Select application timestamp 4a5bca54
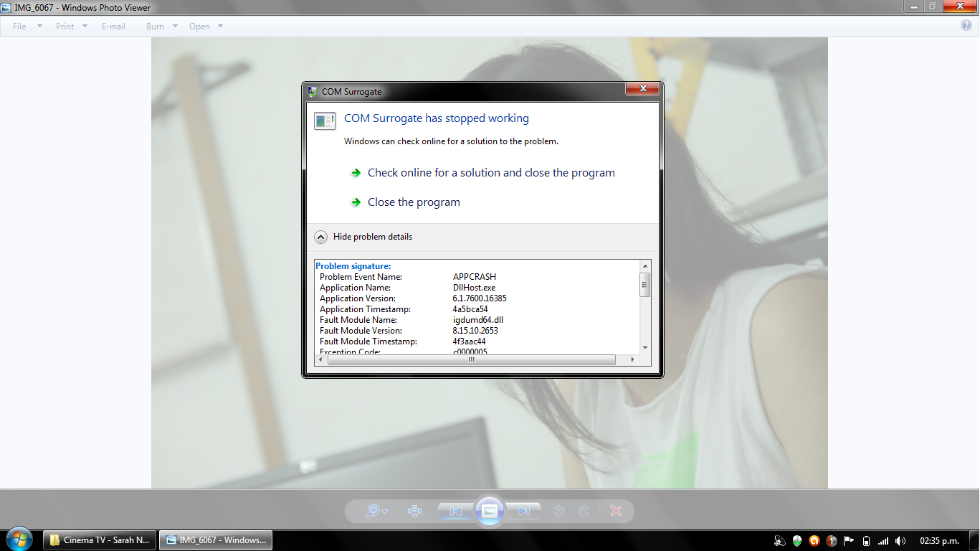The height and width of the screenshot is (551, 980). pyautogui.click(x=470, y=309)
